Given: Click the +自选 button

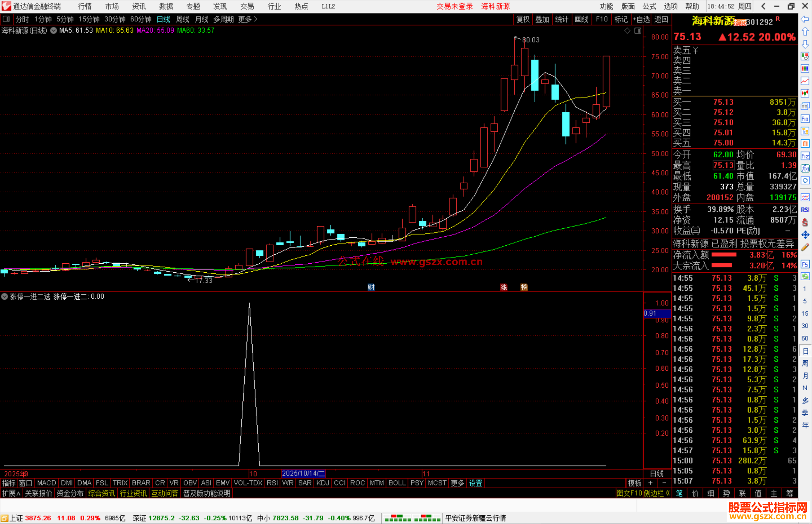Looking at the screenshot, I should tap(641, 19).
